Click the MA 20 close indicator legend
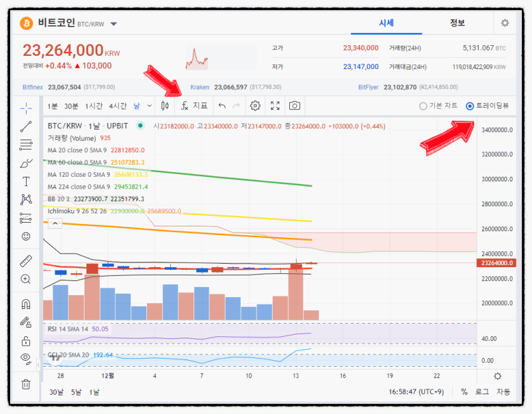 point(96,150)
